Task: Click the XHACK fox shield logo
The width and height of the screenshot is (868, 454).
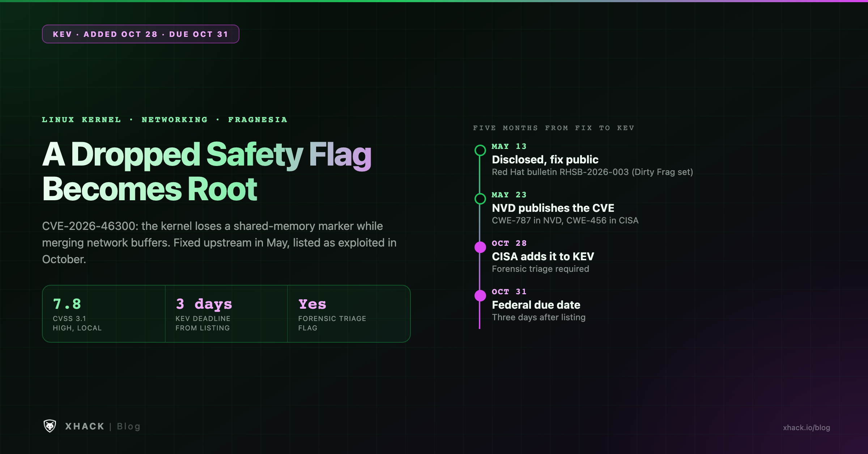Action: click(50, 426)
